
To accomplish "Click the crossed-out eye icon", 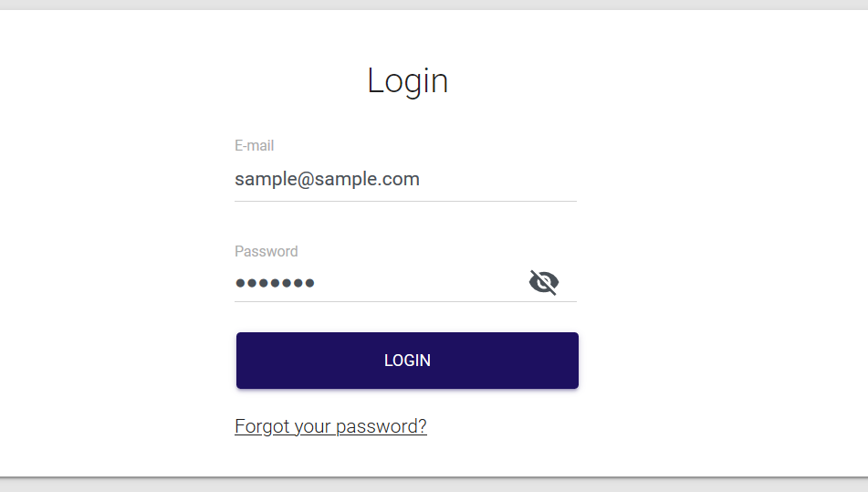I will 544,283.
